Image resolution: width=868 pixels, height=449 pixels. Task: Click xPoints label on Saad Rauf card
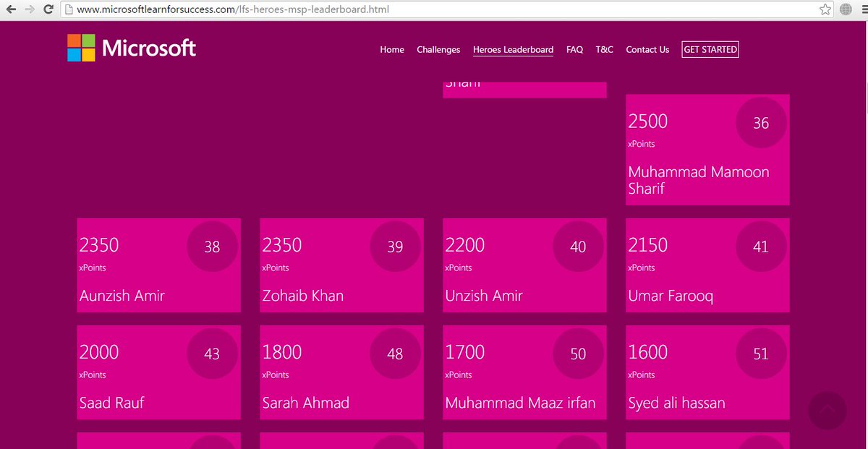coord(93,375)
